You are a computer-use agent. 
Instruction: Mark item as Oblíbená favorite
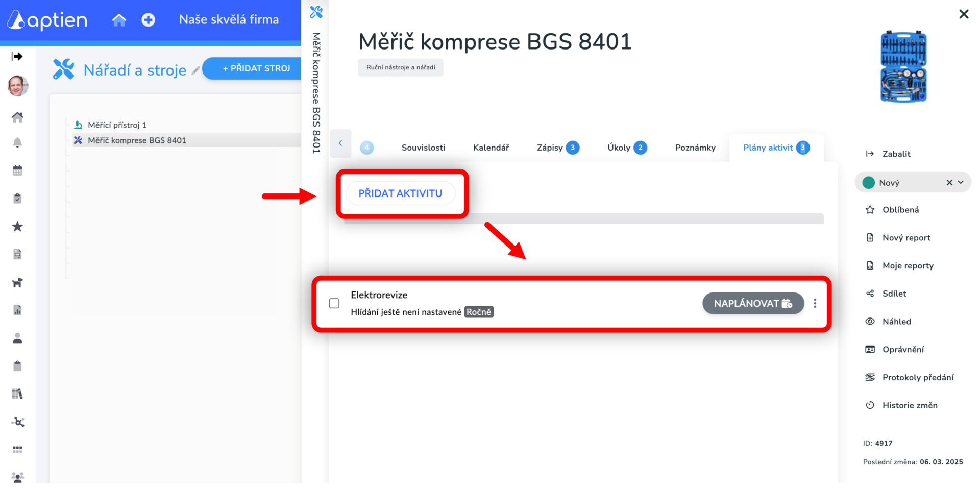900,210
